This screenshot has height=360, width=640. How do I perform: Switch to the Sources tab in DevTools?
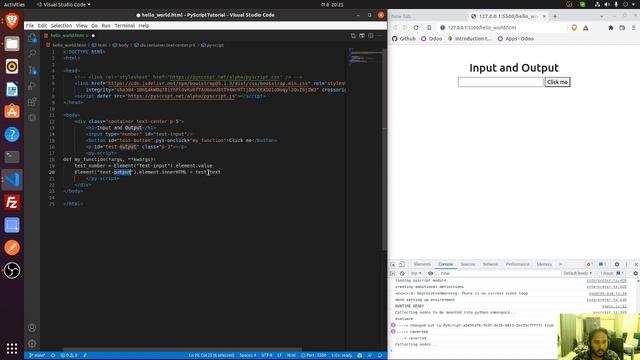pyautogui.click(x=468, y=264)
